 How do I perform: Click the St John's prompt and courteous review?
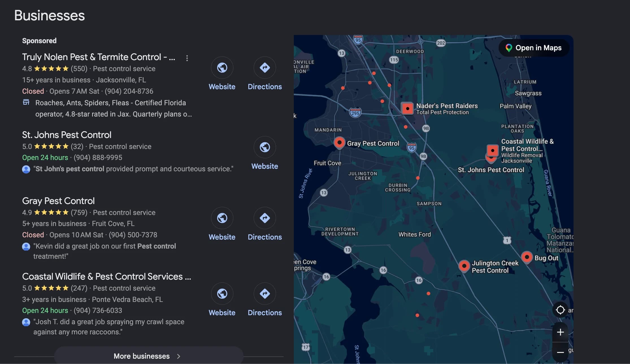[133, 169]
